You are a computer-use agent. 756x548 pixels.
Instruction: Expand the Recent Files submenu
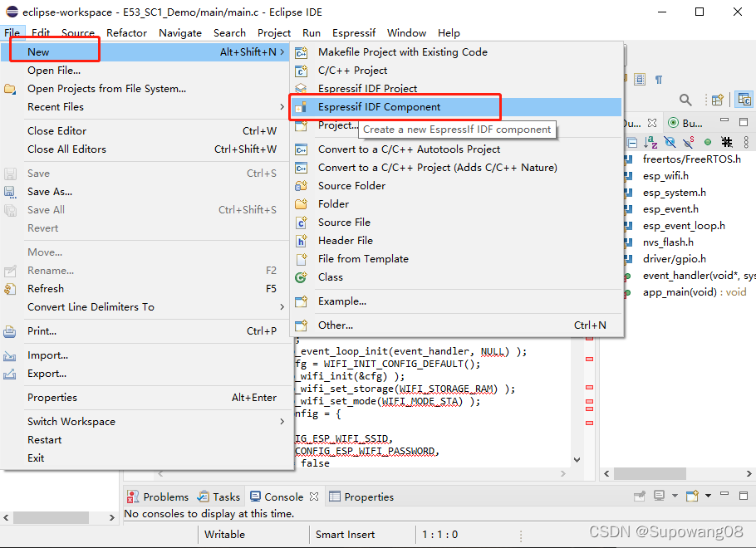click(x=145, y=107)
